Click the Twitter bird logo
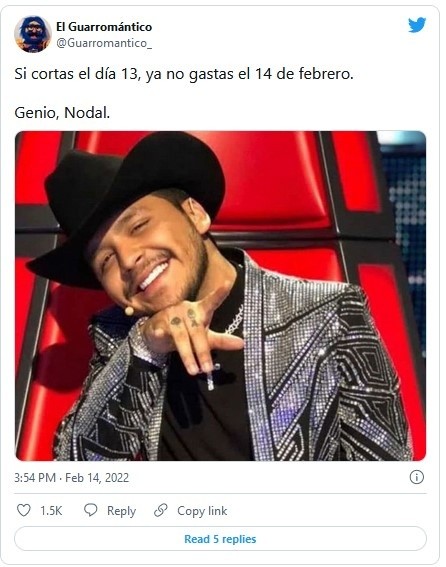 pos(417,25)
